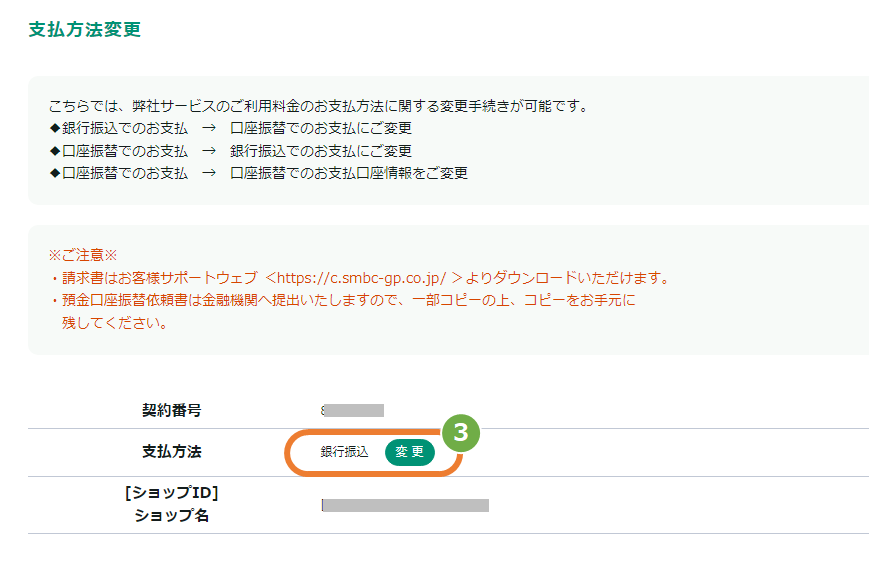
Task: Click the line ending 口座情報をご変更
Action: tap(258, 173)
